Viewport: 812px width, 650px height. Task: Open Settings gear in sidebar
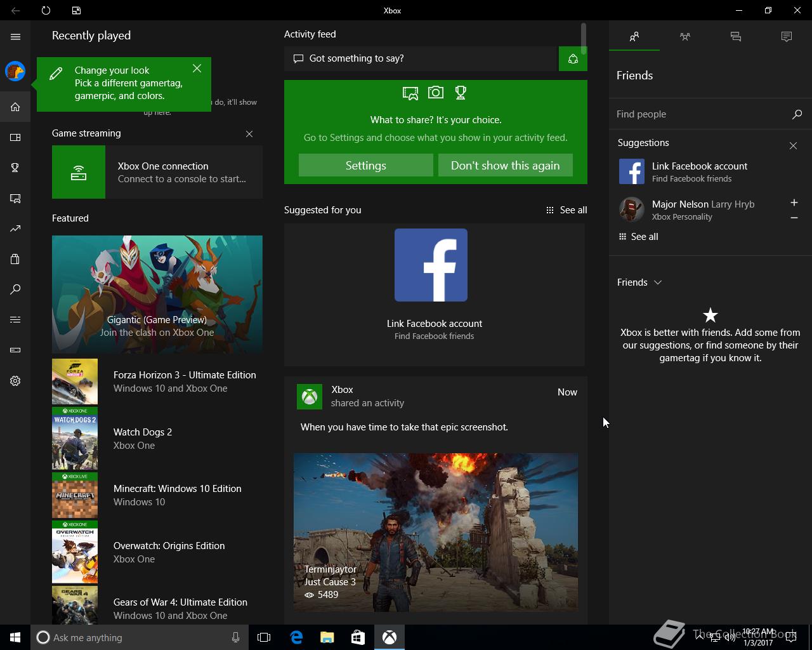tap(15, 381)
